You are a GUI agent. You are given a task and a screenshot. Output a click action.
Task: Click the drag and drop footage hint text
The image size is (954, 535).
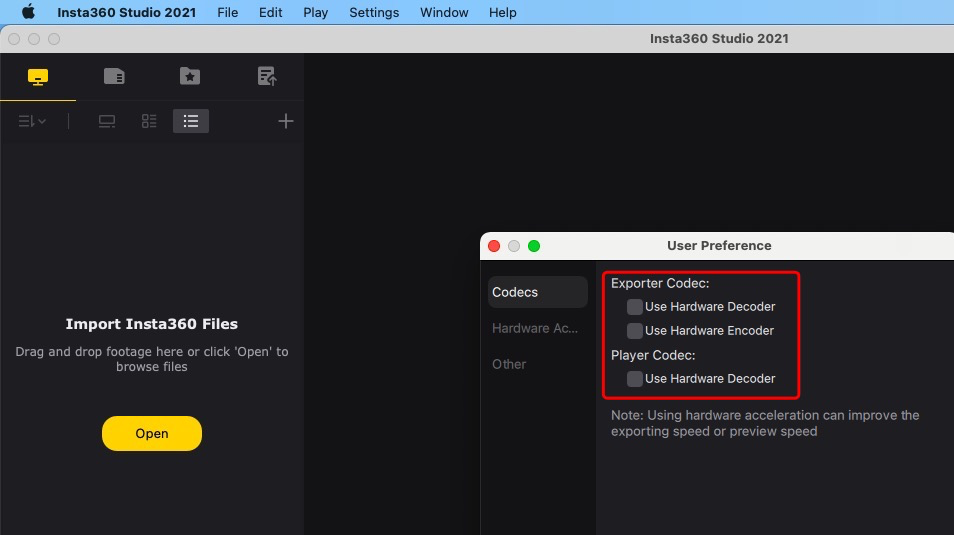(x=151, y=359)
